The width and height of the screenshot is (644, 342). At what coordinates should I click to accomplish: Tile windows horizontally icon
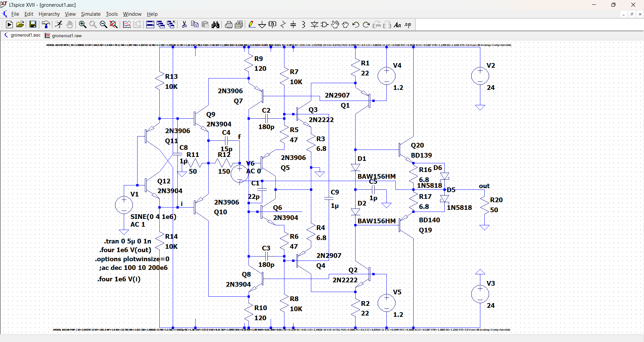(150, 24)
